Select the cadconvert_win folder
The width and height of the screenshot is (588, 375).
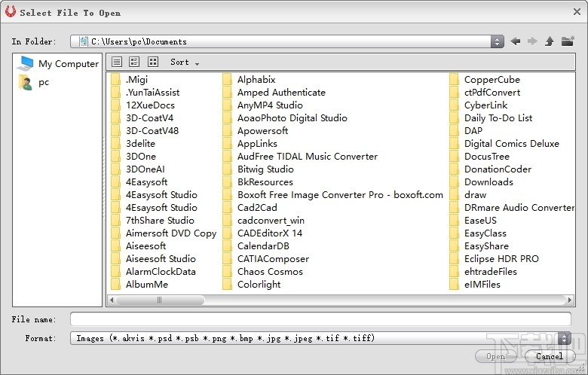click(x=264, y=221)
